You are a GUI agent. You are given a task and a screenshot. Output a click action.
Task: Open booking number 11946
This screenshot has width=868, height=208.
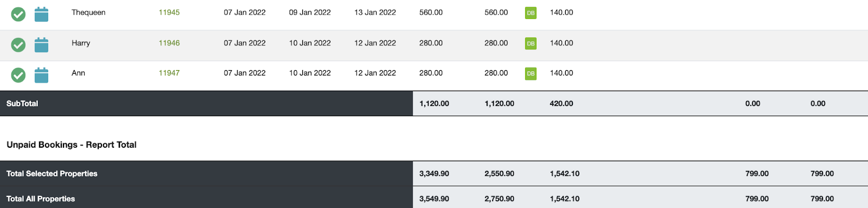[x=169, y=43]
